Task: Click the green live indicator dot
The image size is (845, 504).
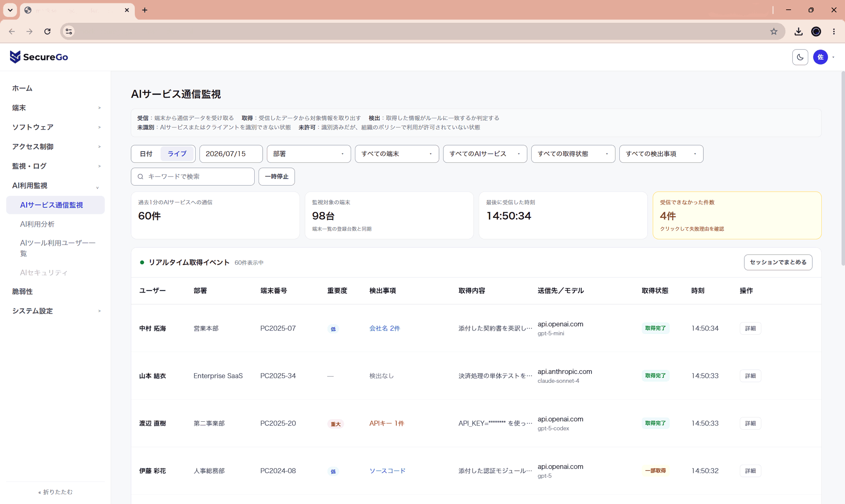Action: [142, 263]
